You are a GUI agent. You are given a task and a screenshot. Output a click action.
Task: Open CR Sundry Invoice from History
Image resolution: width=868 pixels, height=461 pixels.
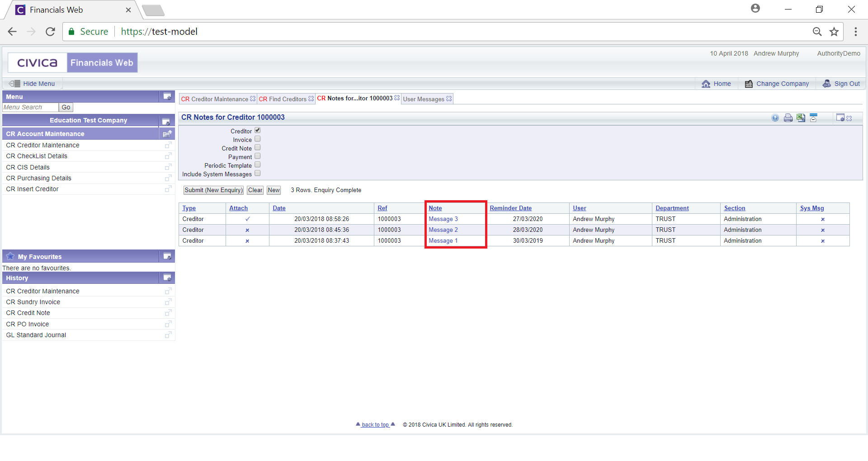[x=33, y=302]
